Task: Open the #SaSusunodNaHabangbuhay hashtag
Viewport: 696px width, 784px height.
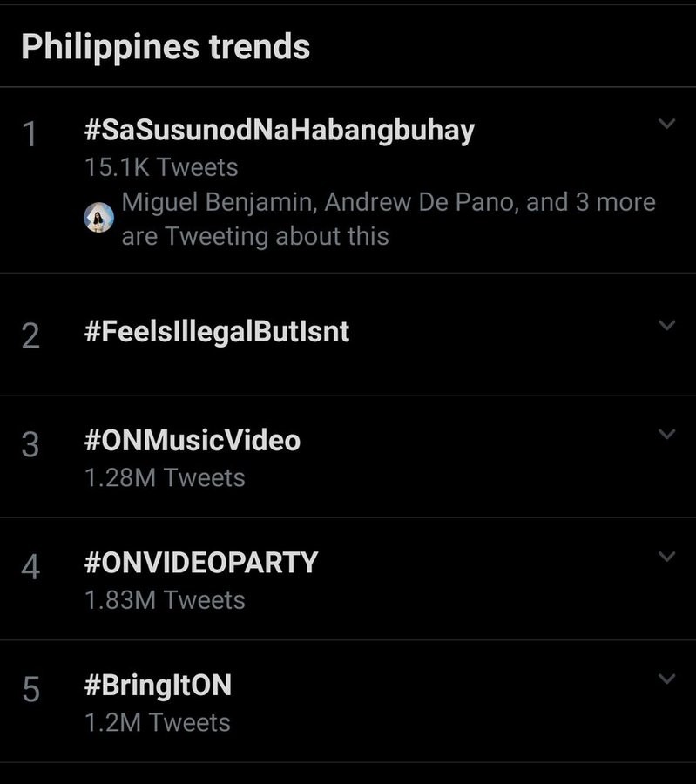Action: (x=280, y=131)
